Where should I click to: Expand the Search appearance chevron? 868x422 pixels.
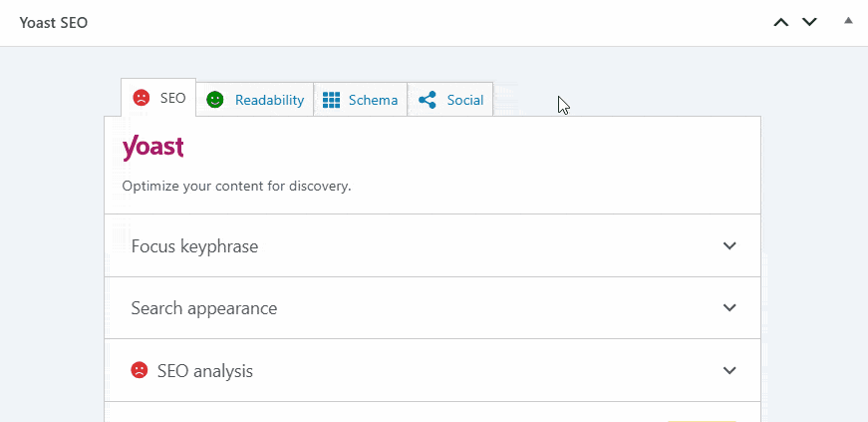tap(729, 307)
